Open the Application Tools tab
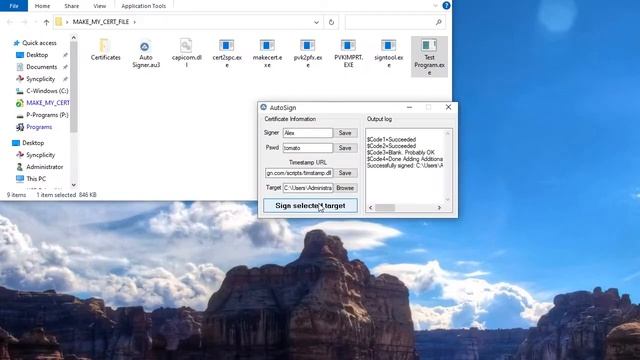The width and height of the screenshot is (640, 360). [144, 6]
